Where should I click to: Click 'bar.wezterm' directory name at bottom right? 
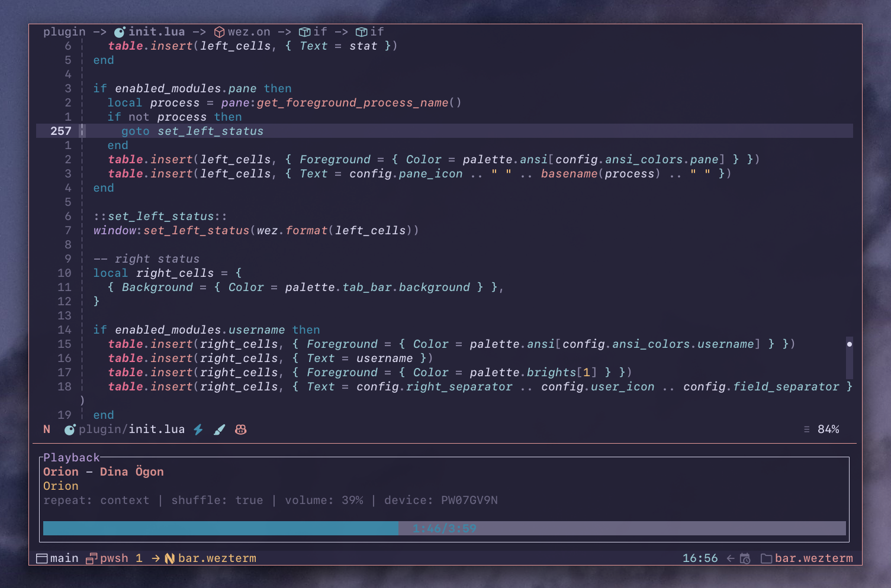click(814, 558)
